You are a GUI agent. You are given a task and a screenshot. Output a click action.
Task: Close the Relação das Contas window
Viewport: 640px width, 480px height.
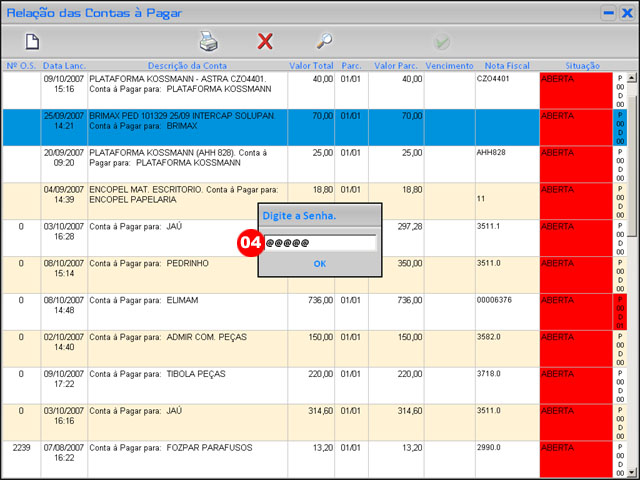(x=627, y=12)
